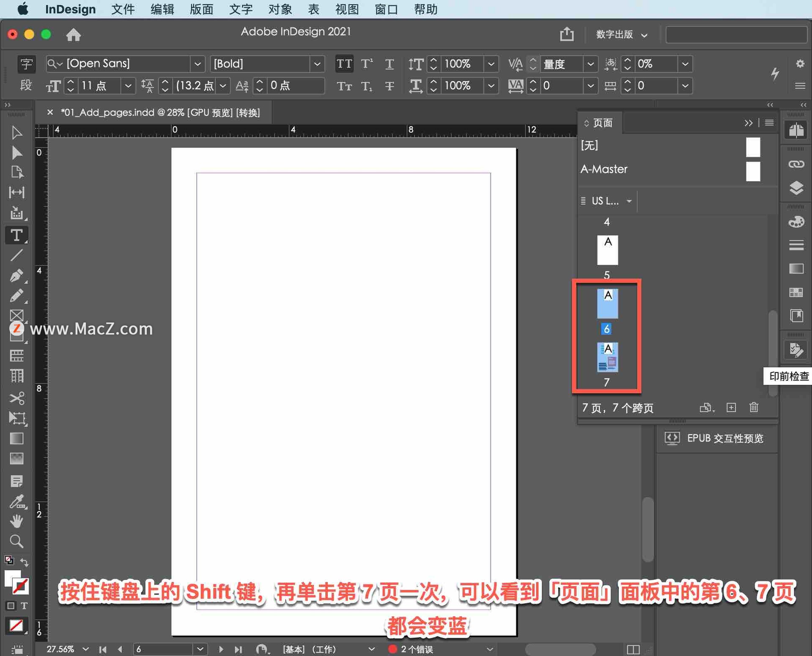Screen dimensions: 812x656
Task: Open the 窗口 menu
Action: (x=386, y=9)
